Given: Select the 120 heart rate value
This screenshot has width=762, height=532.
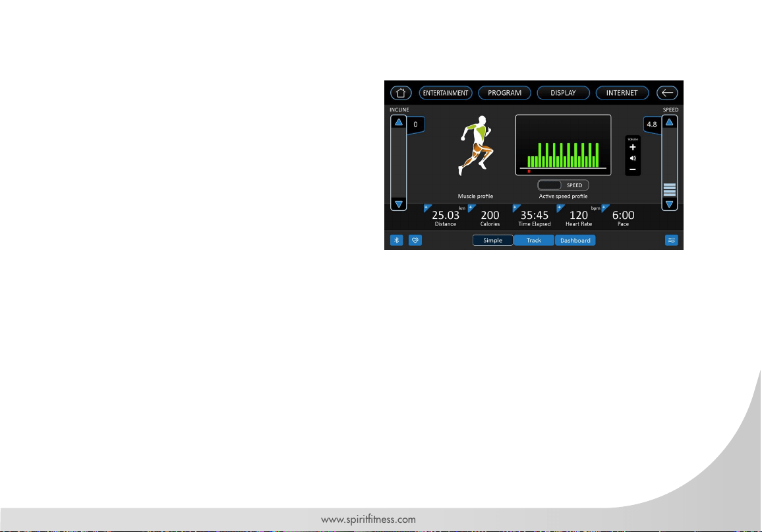Looking at the screenshot, I should point(578,215).
